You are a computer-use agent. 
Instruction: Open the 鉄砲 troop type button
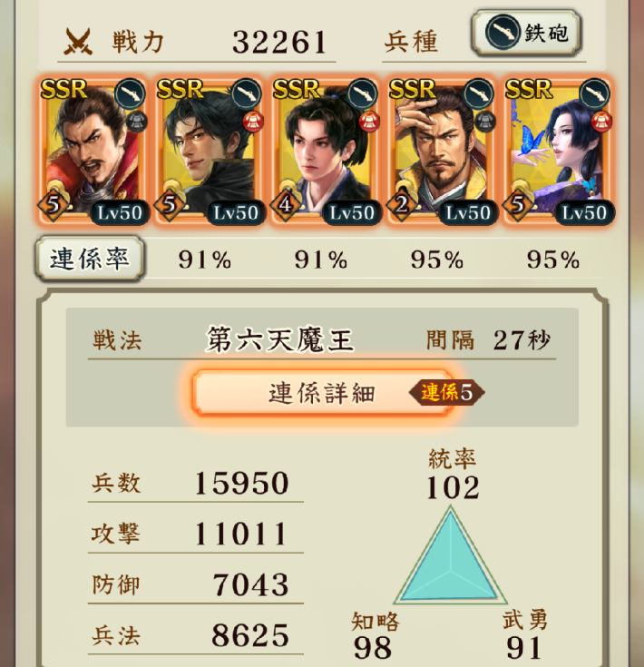[x=526, y=34]
